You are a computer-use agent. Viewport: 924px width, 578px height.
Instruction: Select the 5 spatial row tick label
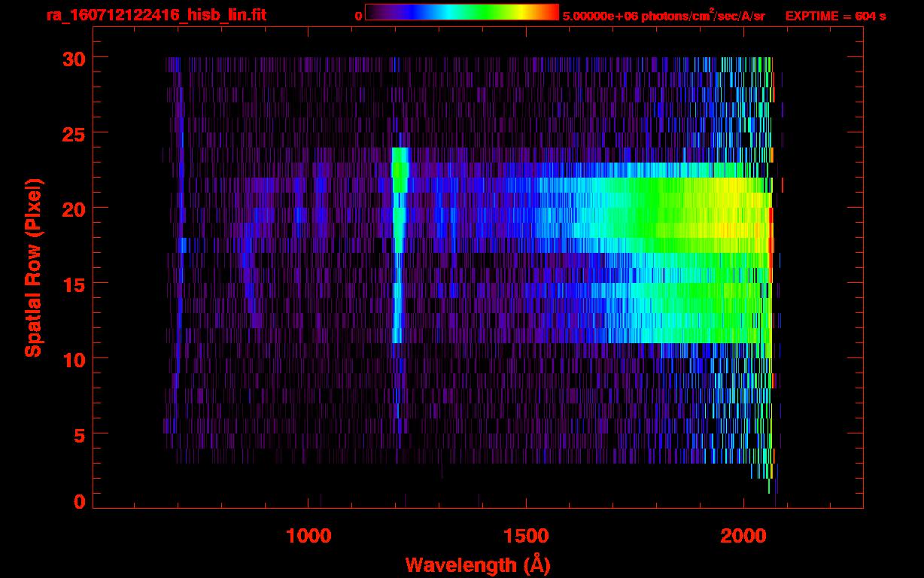[x=79, y=434]
